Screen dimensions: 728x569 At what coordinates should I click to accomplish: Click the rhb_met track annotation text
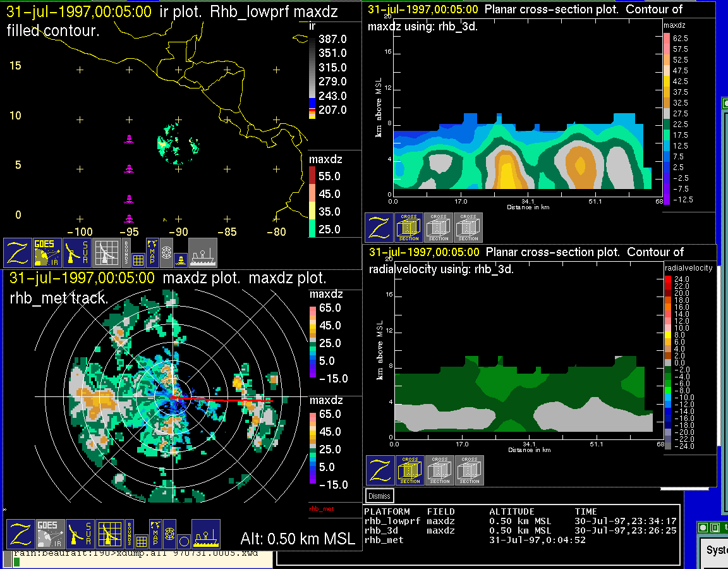tap(59, 298)
